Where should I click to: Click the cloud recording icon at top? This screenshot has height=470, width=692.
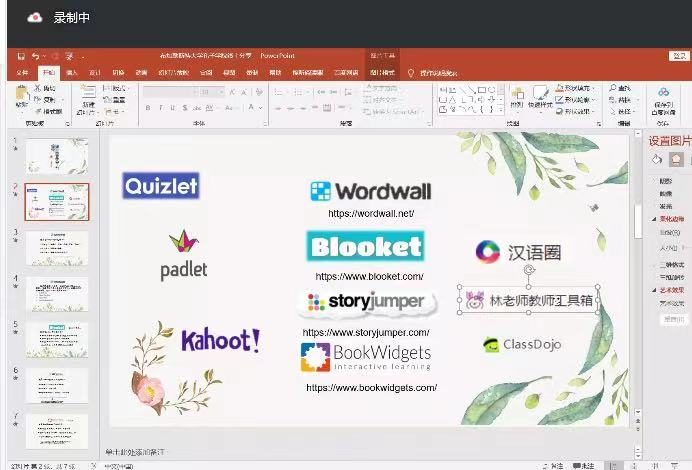(x=34, y=18)
